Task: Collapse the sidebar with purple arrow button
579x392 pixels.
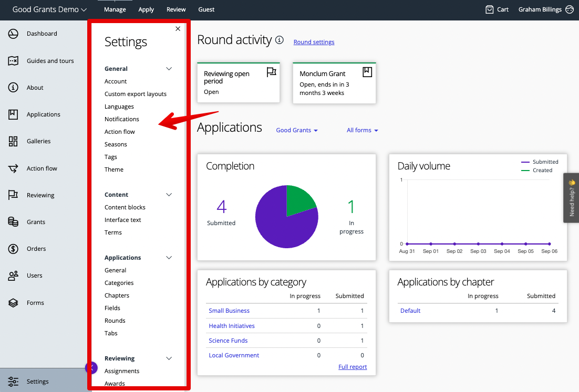Action: (x=91, y=368)
